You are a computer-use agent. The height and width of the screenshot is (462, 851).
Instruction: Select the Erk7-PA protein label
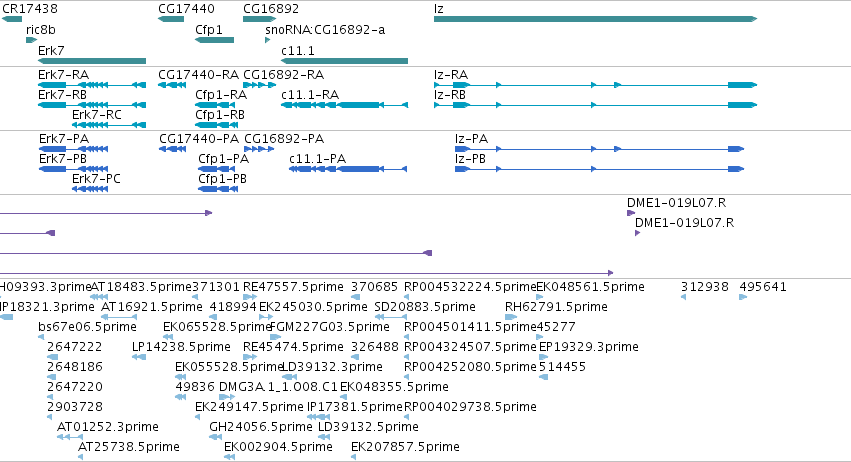click(x=64, y=139)
